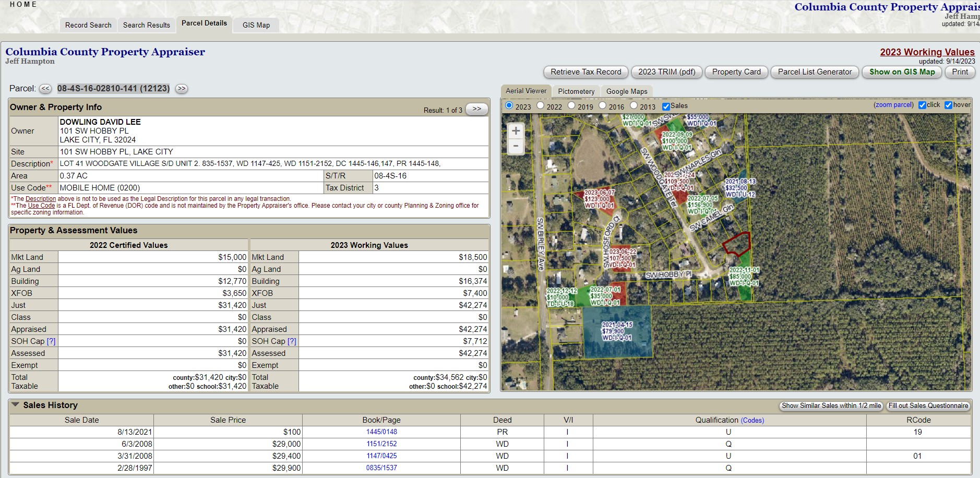
Task: Zoom out on the aerial map
Action: point(516,146)
